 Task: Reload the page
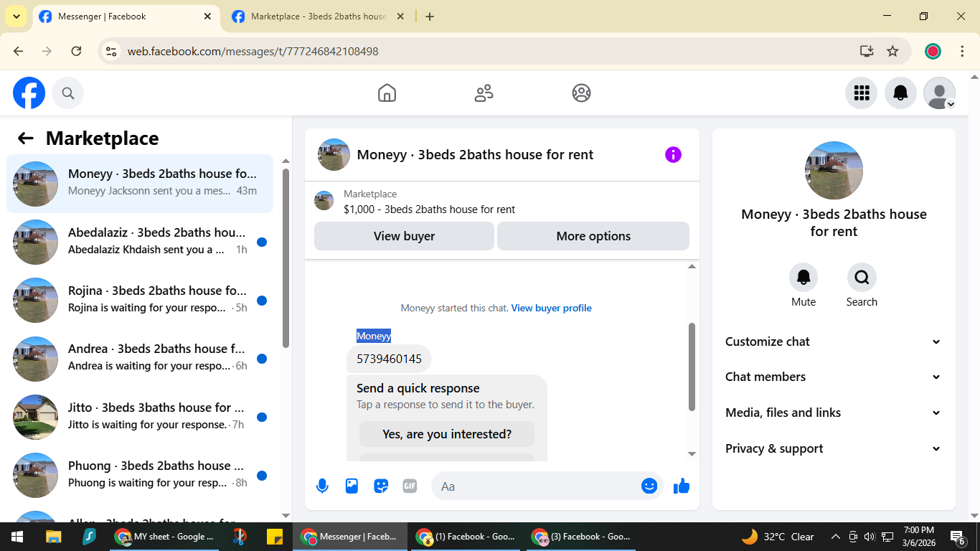(76, 52)
